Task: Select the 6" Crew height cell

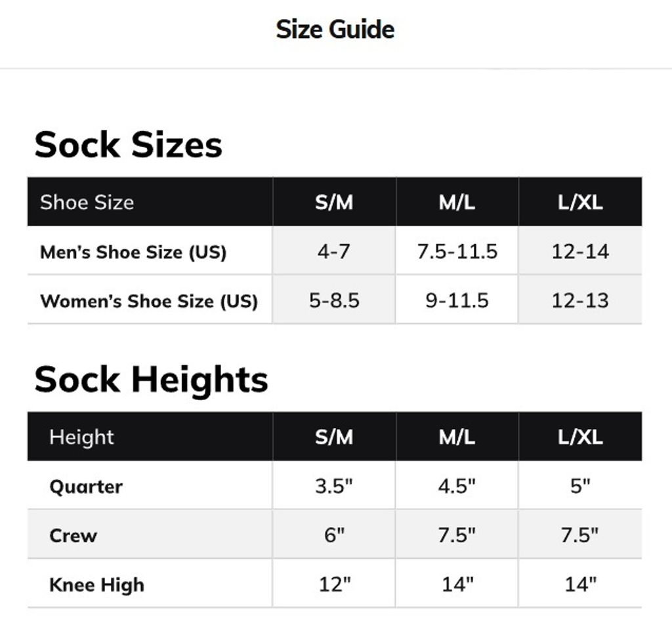Action: coord(334,535)
